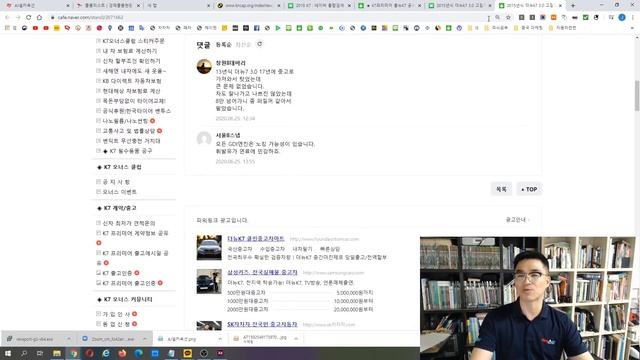Click the K7 오너스 클럽 section header
Screen dimensions: 640x360
pyautogui.click(x=122, y=167)
